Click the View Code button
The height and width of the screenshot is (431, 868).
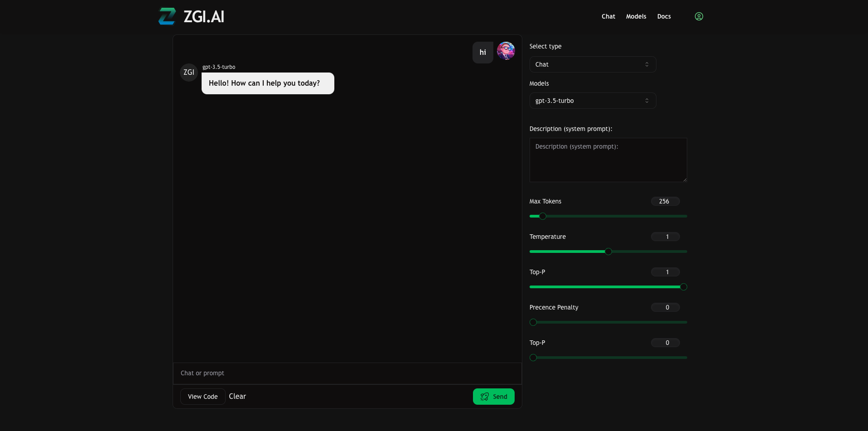point(203,397)
